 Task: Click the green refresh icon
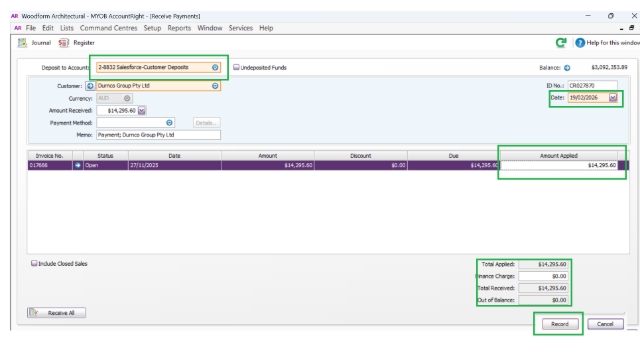[x=561, y=42]
